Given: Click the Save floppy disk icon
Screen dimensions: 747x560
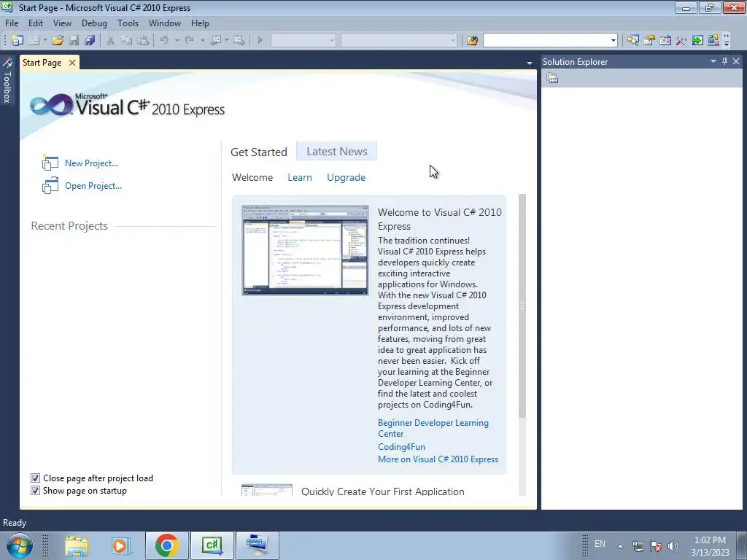Looking at the screenshot, I should (x=74, y=41).
